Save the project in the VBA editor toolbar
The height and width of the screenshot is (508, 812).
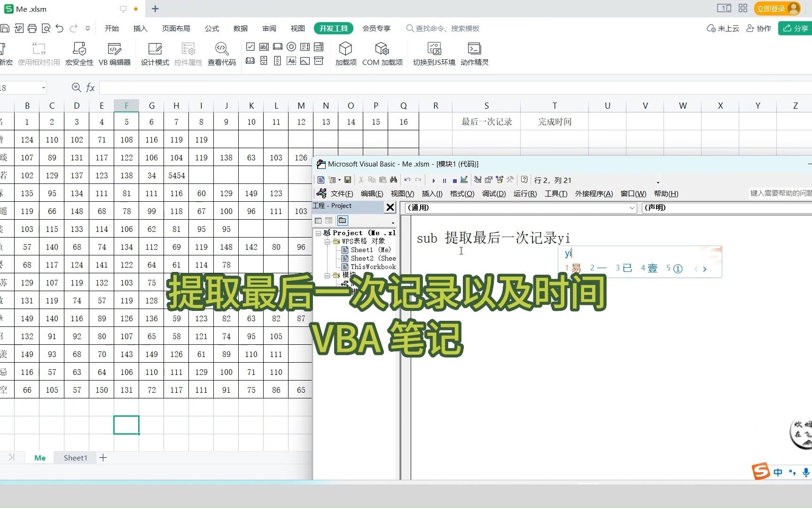348,180
